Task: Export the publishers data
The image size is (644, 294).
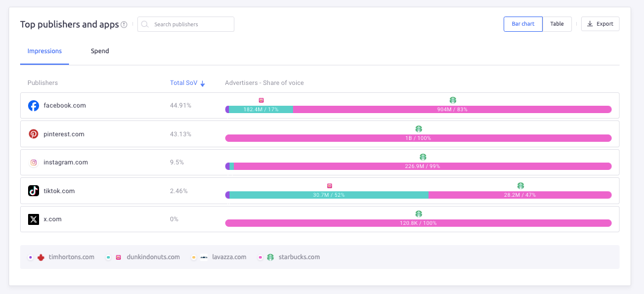Action: tap(600, 24)
